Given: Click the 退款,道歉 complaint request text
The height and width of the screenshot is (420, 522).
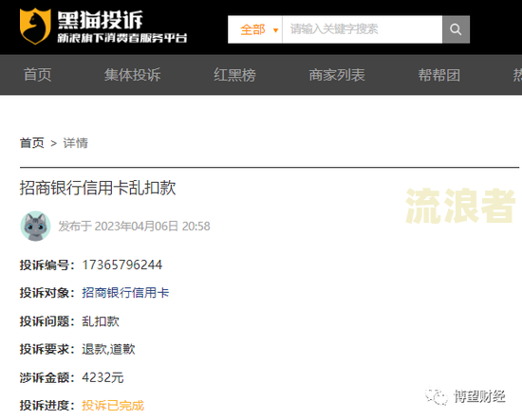Looking at the screenshot, I should tap(108, 349).
